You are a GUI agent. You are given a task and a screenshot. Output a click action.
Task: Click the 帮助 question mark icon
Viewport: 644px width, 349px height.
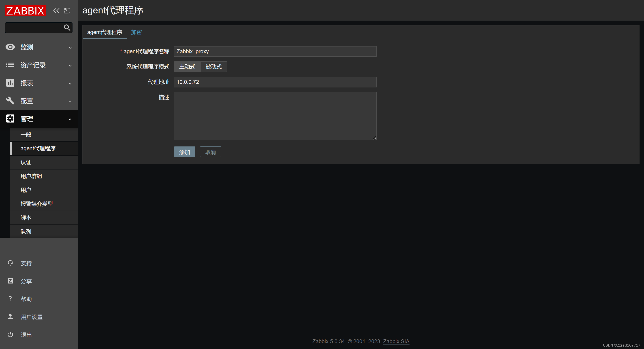[x=10, y=299]
